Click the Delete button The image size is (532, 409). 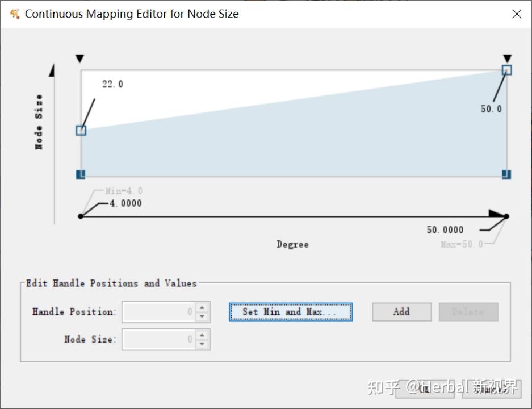coord(468,312)
